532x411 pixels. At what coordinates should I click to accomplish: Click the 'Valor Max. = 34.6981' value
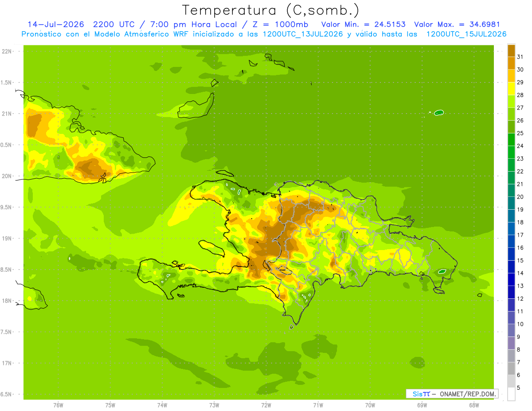pyautogui.click(x=457, y=24)
